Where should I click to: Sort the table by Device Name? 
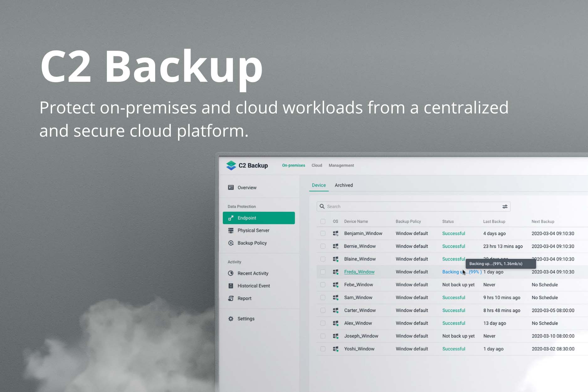pyautogui.click(x=356, y=221)
